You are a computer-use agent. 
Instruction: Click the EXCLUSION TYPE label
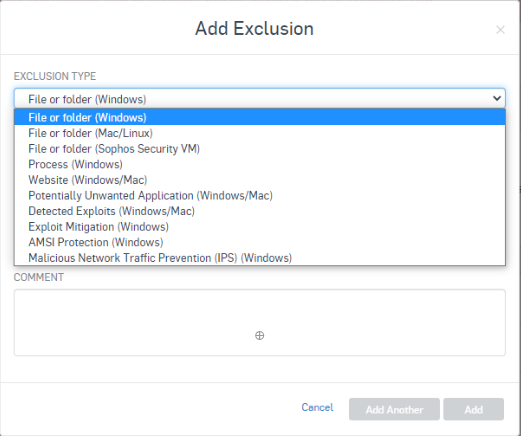pos(55,76)
